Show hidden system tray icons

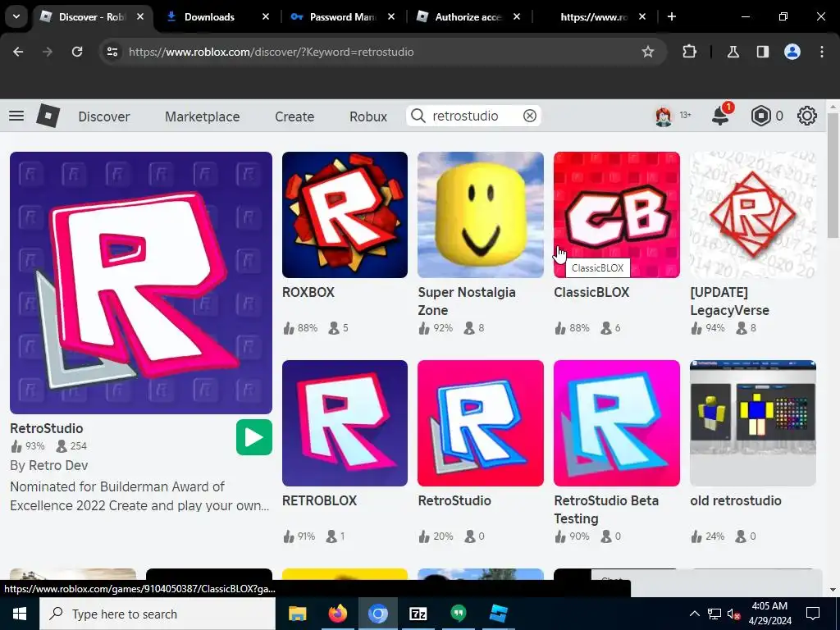click(x=694, y=614)
